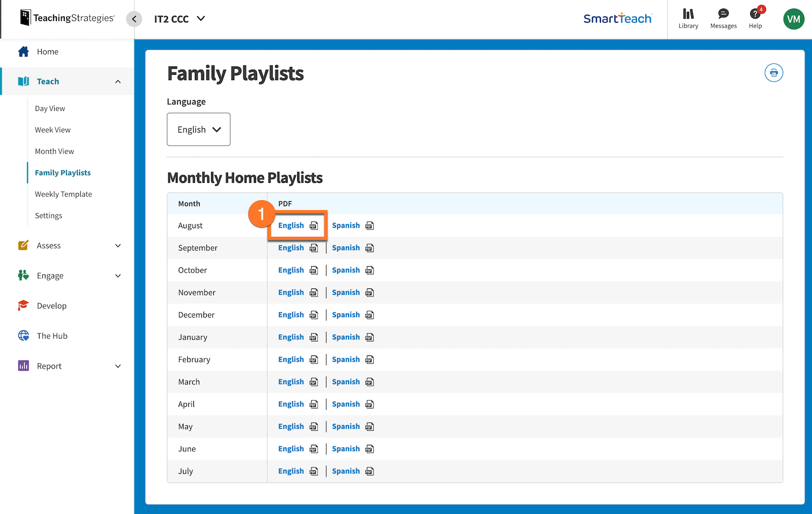The width and height of the screenshot is (812, 514).
Task: Collapse the Teach menu chevron
Action: 118,81
